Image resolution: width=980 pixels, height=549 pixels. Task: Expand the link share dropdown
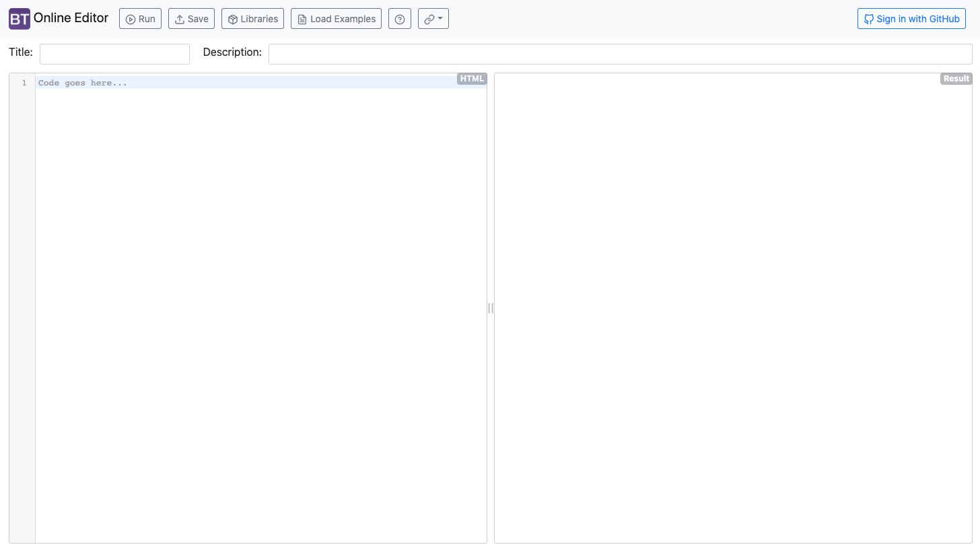pos(433,19)
